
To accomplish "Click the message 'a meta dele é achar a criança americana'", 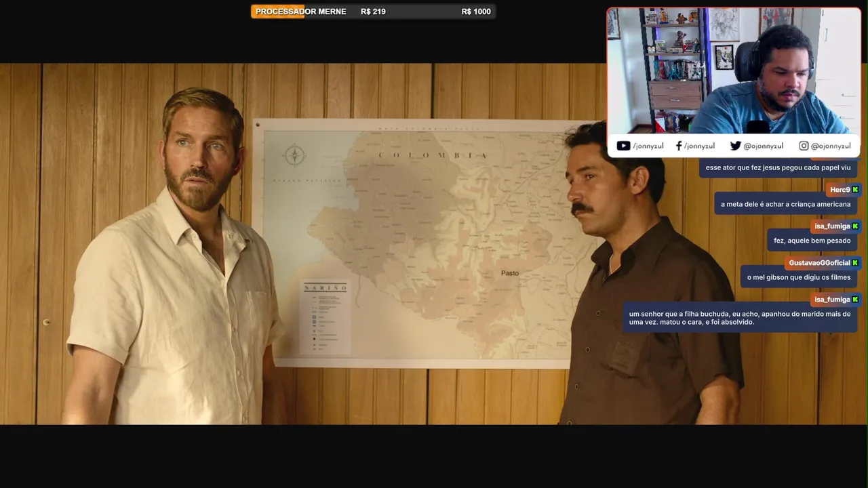I will (x=785, y=204).
